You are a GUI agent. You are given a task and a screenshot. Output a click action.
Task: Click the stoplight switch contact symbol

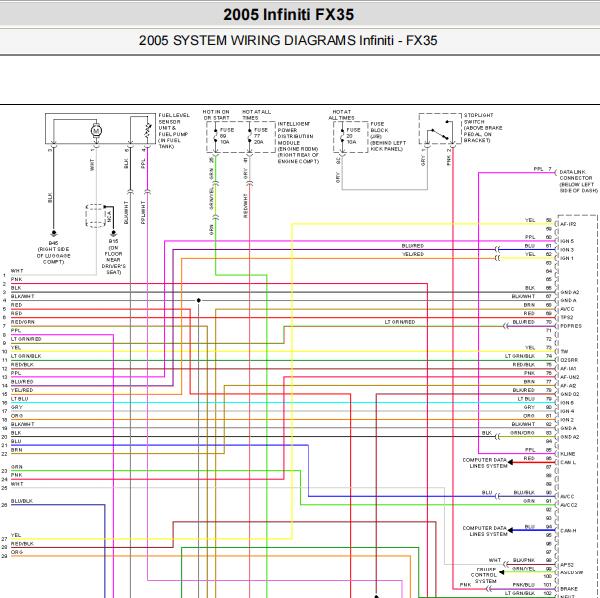[440, 131]
